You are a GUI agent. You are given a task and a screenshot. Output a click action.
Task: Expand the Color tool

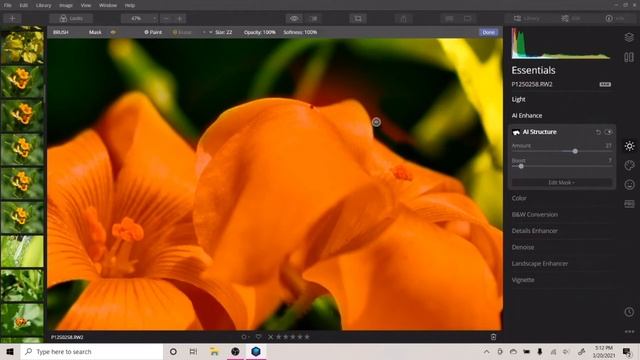(519, 198)
